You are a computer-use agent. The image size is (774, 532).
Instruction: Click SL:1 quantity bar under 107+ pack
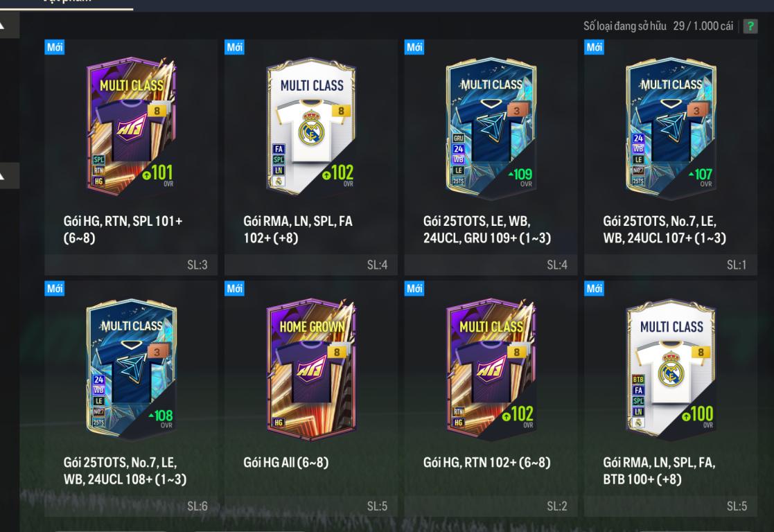point(670,265)
